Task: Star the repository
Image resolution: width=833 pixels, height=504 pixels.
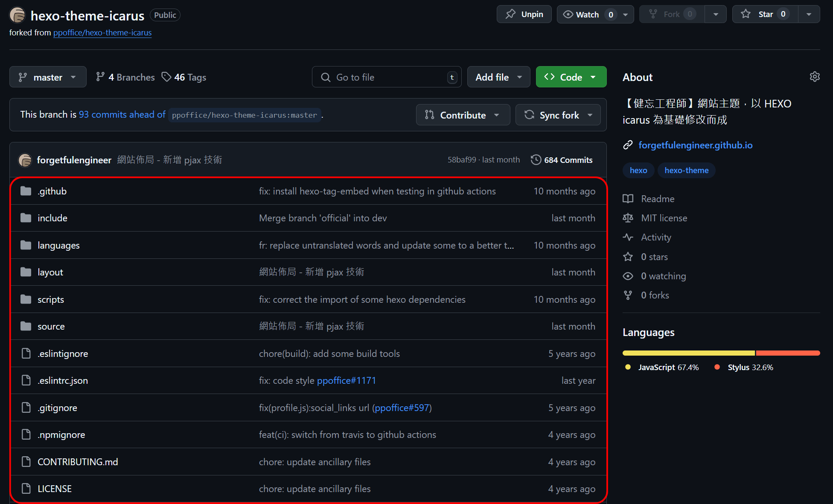Action: (765, 14)
